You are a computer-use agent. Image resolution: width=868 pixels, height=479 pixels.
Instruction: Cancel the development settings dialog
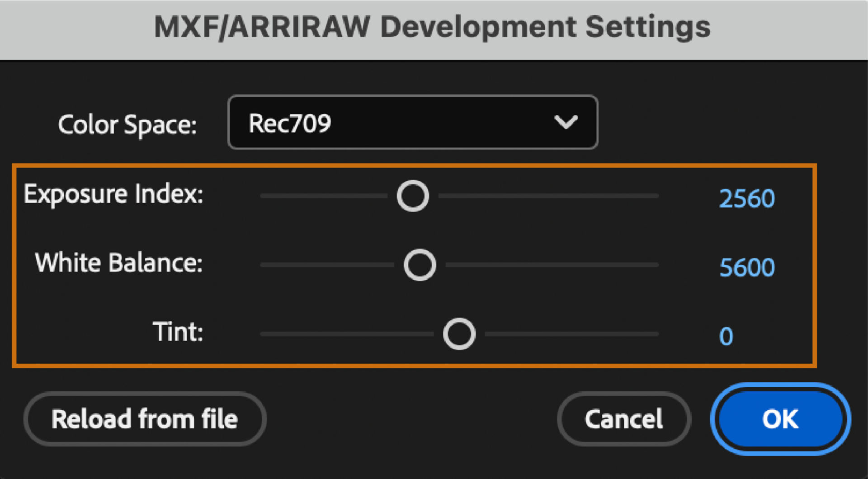[x=624, y=419]
